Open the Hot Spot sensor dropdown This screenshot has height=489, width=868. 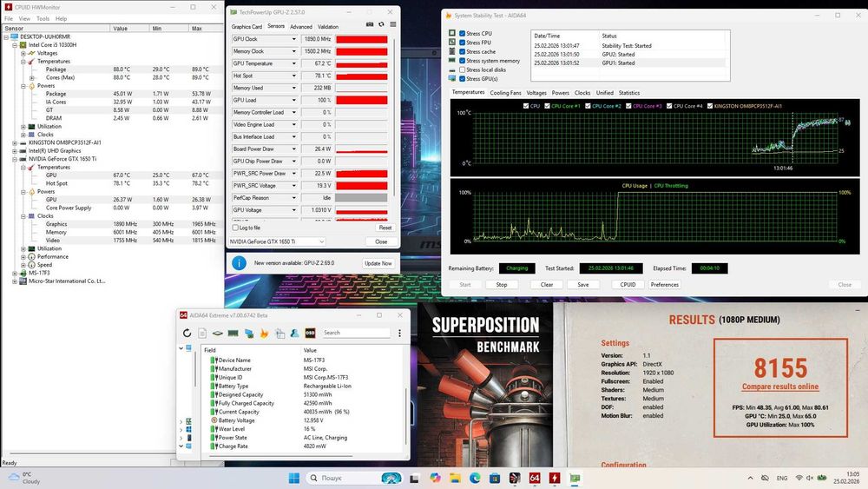(294, 76)
